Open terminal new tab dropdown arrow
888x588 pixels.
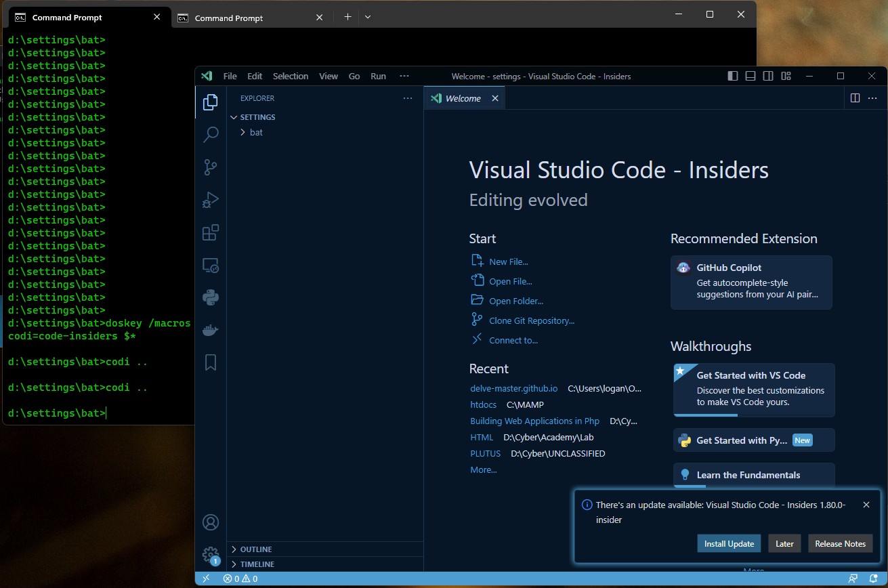tap(368, 17)
